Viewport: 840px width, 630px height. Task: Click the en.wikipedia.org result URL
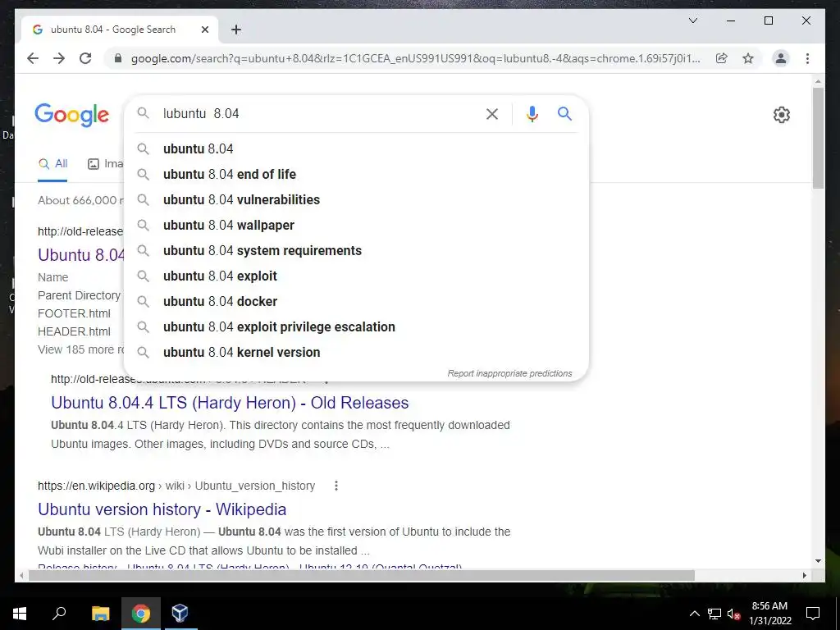[x=176, y=486]
